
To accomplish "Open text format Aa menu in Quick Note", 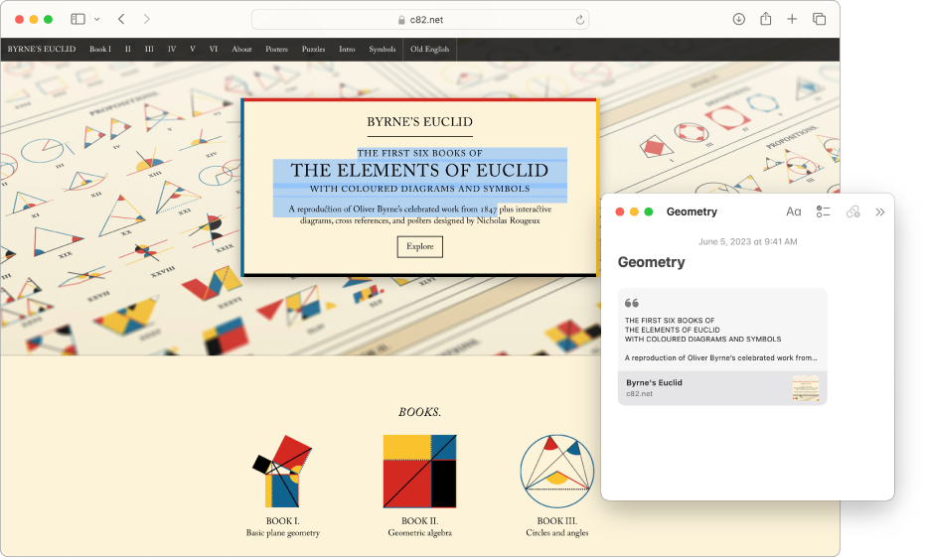I will pyautogui.click(x=793, y=211).
